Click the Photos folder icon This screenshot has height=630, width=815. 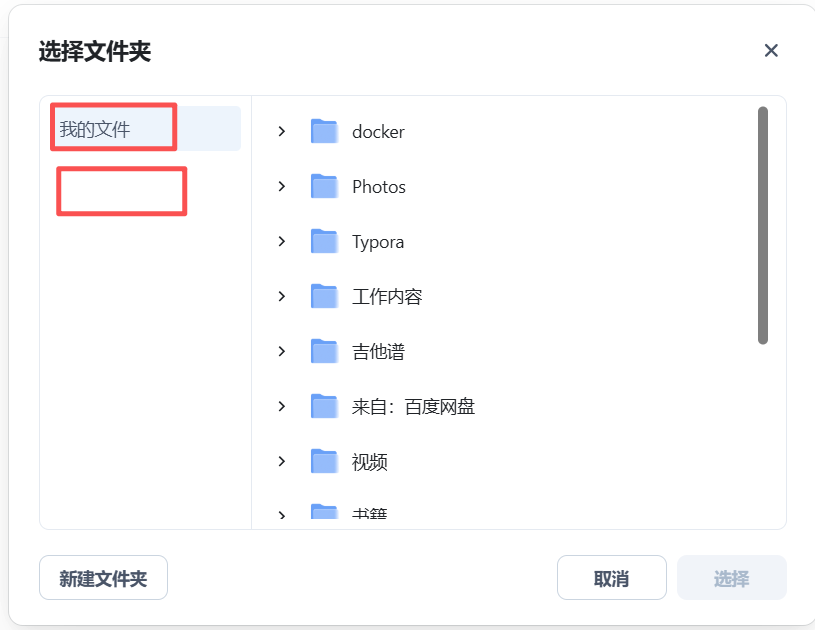[x=324, y=186]
